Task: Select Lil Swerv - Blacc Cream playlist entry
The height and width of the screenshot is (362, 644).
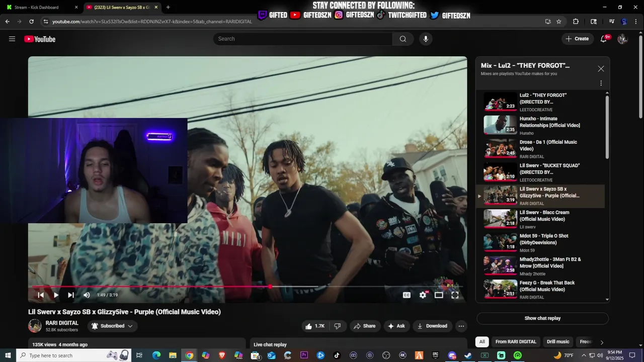Action: click(x=541, y=219)
